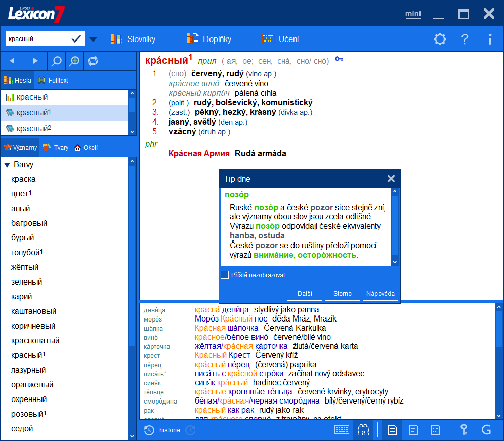Screen dimensions: 504x441
Task: Open the search history dropdown arrow
Action: [x=93, y=39]
